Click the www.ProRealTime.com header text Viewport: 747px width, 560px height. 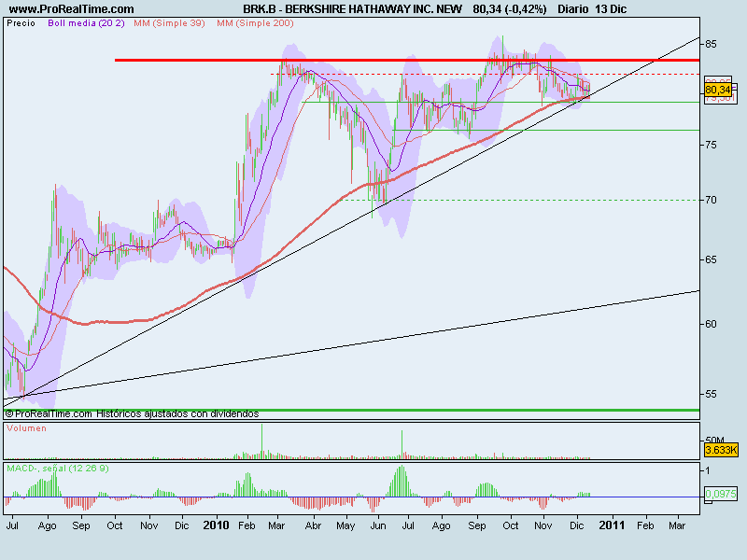72,9
